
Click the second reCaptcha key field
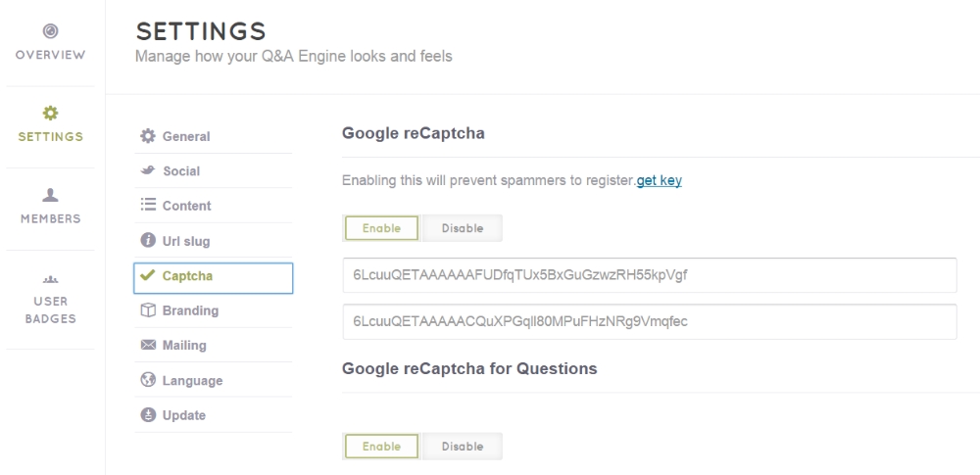tap(649, 321)
